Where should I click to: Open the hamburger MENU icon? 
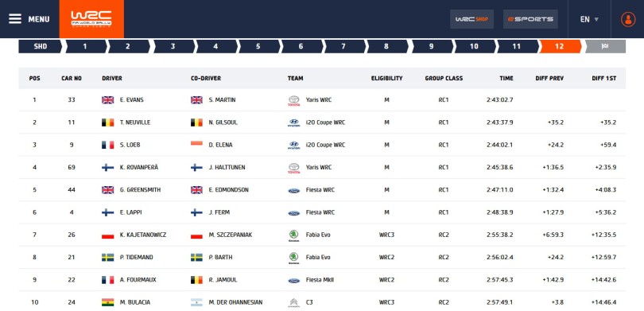click(x=15, y=19)
